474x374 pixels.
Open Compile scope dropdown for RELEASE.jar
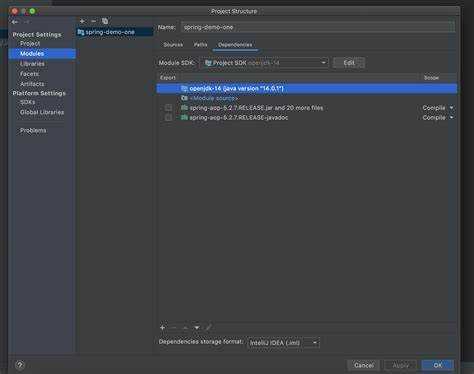[x=438, y=108]
